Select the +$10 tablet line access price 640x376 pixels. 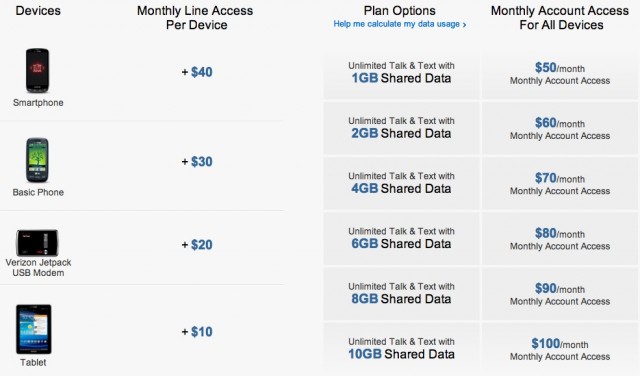(197, 332)
